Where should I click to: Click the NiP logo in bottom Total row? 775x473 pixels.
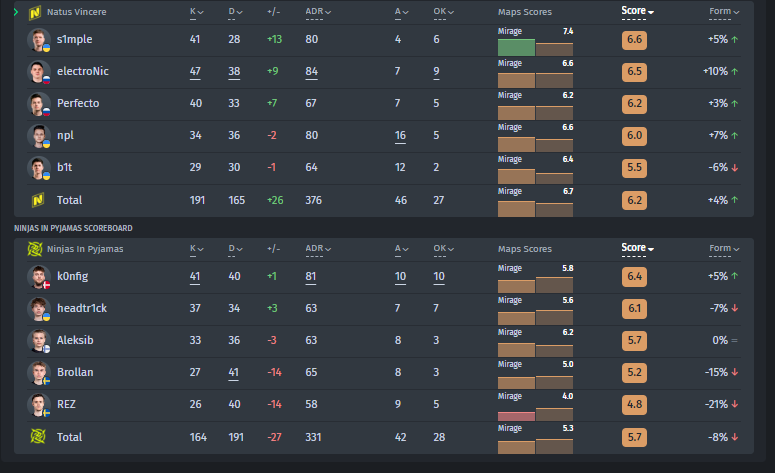pyautogui.click(x=38, y=437)
